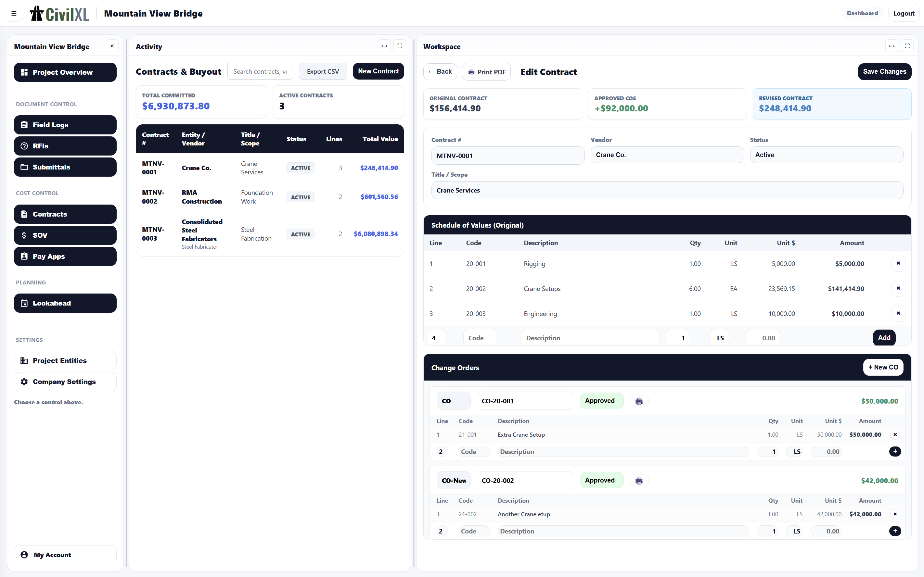Open the SOV cost control

tap(65, 235)
